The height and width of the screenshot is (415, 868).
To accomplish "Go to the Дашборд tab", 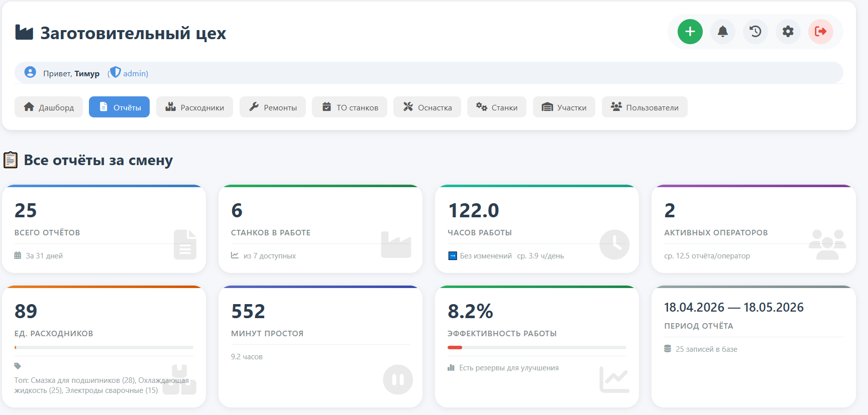I will [x=49, y=107].
